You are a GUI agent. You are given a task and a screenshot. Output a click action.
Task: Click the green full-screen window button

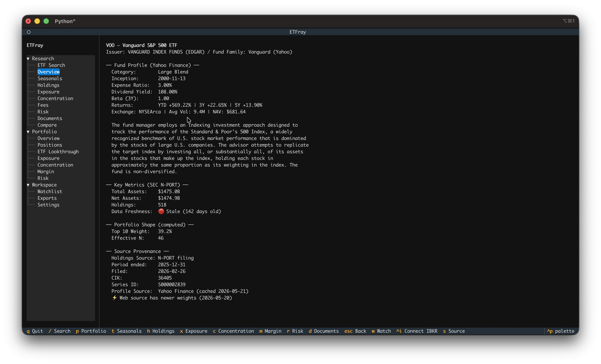pos(46,21)
